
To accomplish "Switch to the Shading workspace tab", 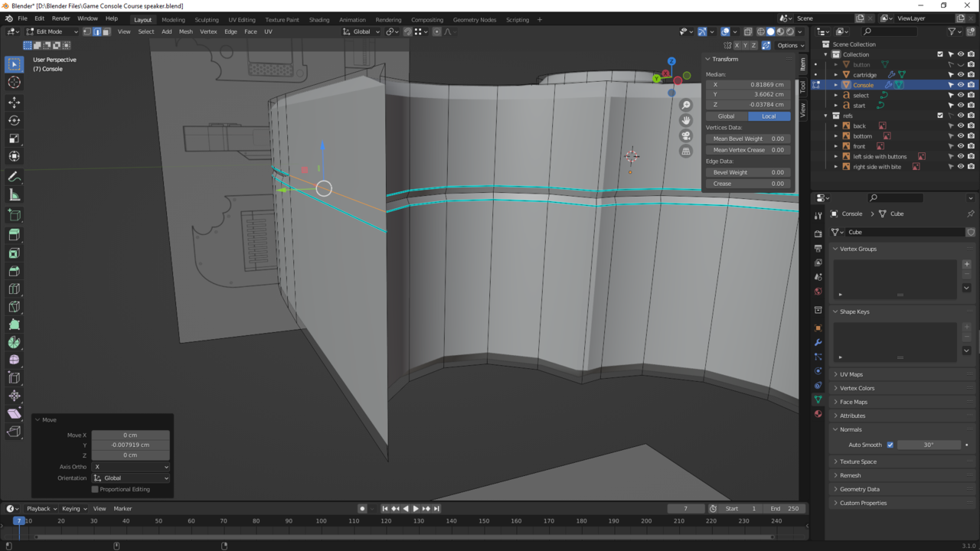I will click(319, 20).
